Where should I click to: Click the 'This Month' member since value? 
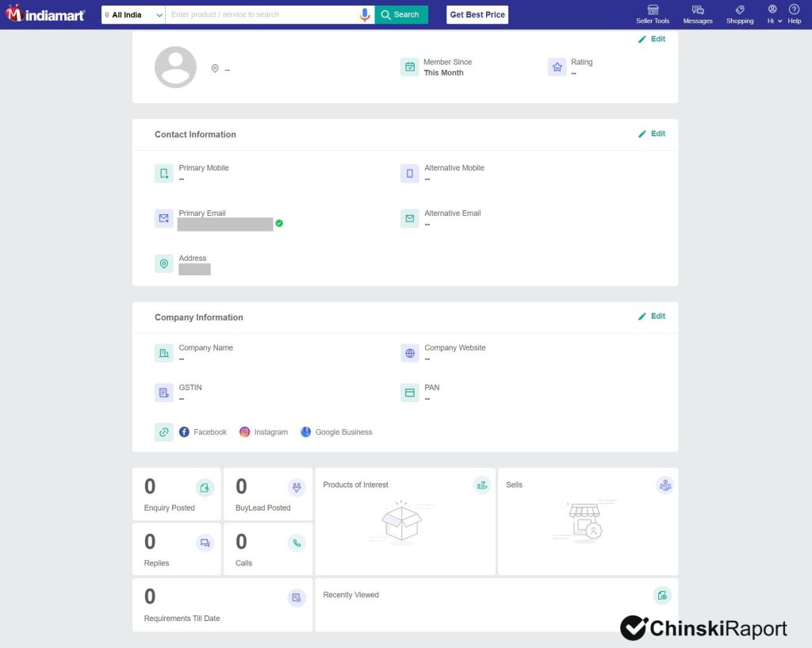pyautogui.click(x=444, y=72)
